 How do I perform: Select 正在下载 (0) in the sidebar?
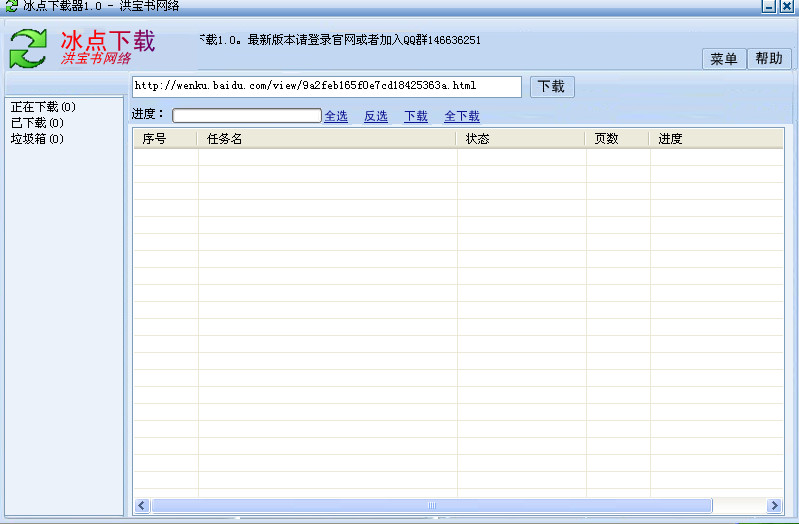43,107
